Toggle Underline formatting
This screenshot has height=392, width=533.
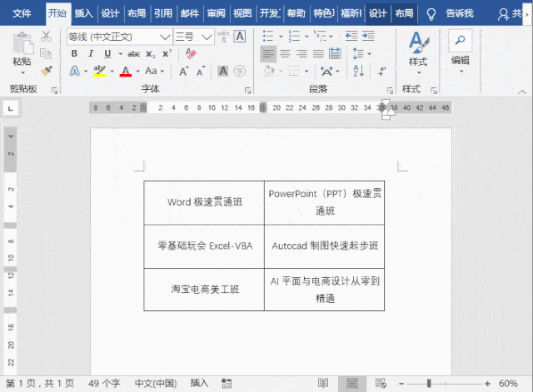coord(107,53)
